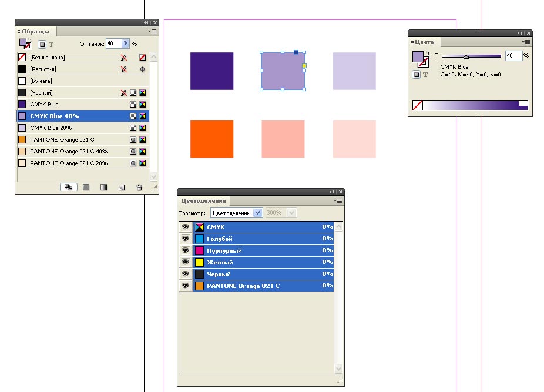Expand Цвета panel using title arrows
Screen dimensions: 544x392
pos(412,42)
